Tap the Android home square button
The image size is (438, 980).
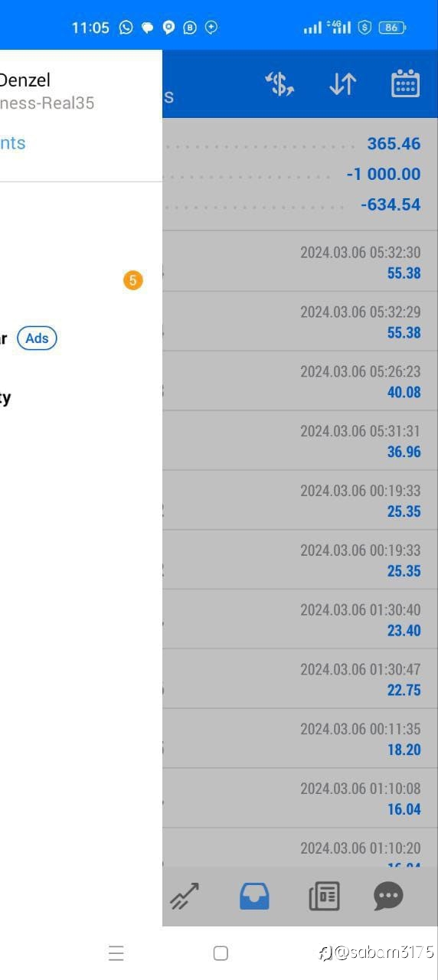221,953
